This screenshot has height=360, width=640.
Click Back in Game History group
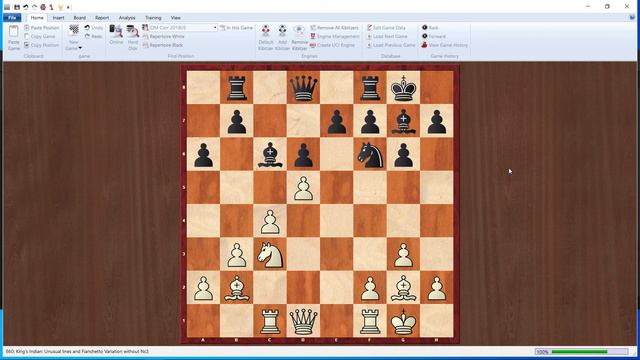(x=430, y=28)
